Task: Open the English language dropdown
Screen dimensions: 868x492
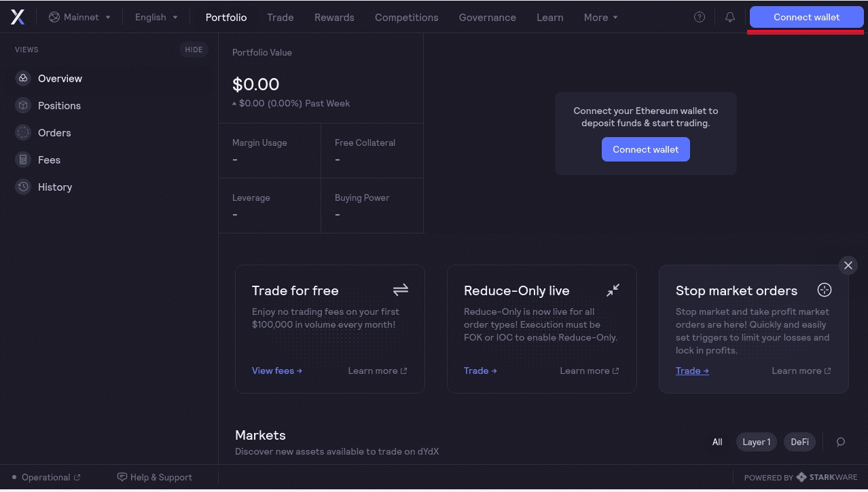Action: (x=156, y=17)
